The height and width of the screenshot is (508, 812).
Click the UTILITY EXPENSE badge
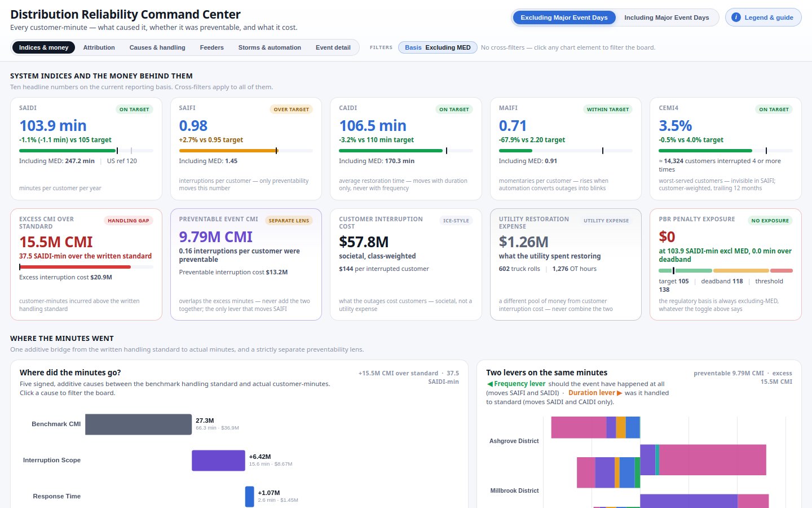tap(606, 220)
